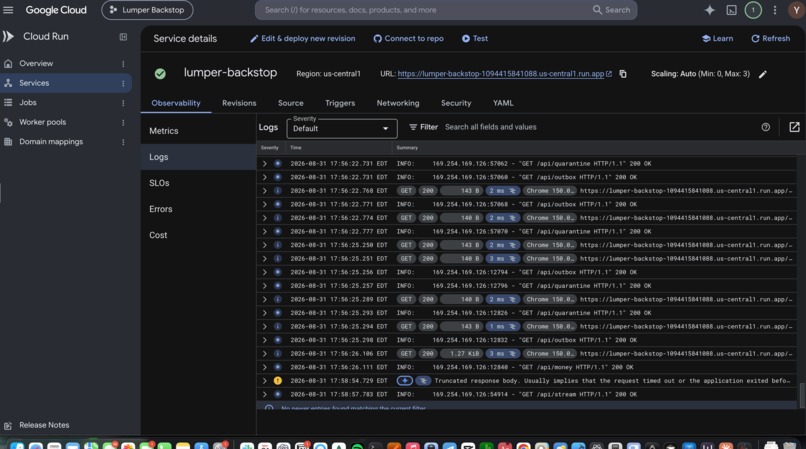The height and width of the screenshot is (449, 806).
Task: Activate Cloud Shell terminal icon
Action: point(731,10)
